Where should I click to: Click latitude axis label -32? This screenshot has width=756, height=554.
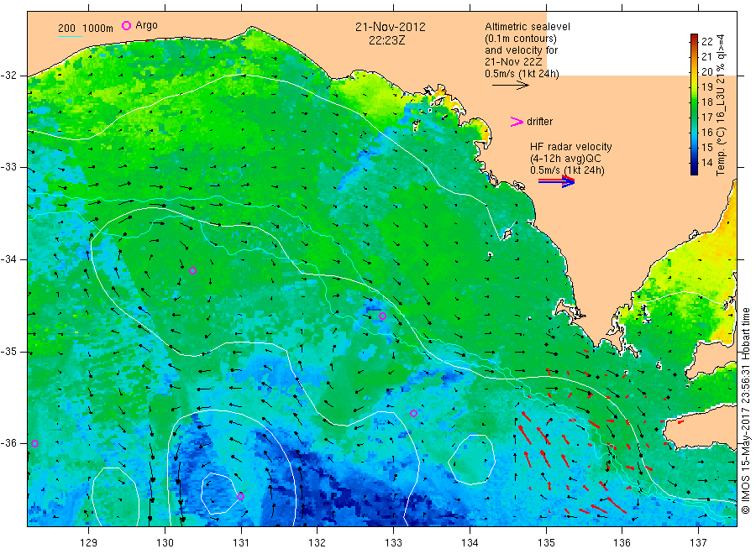click(8, 76)
